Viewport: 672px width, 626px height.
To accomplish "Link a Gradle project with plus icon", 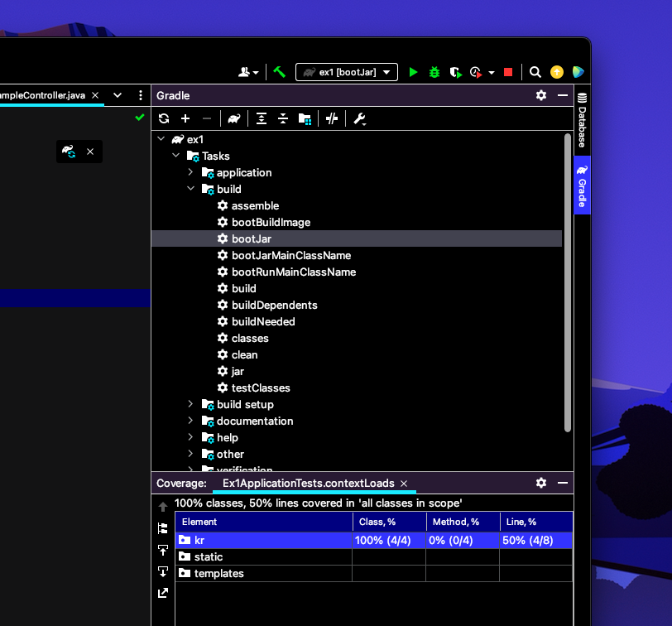I will (x=185, y=118).
